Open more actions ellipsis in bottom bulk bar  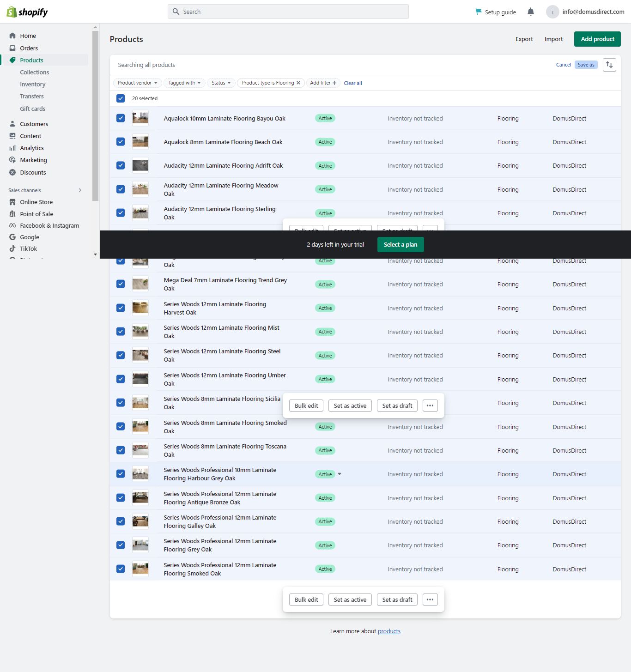430,600
